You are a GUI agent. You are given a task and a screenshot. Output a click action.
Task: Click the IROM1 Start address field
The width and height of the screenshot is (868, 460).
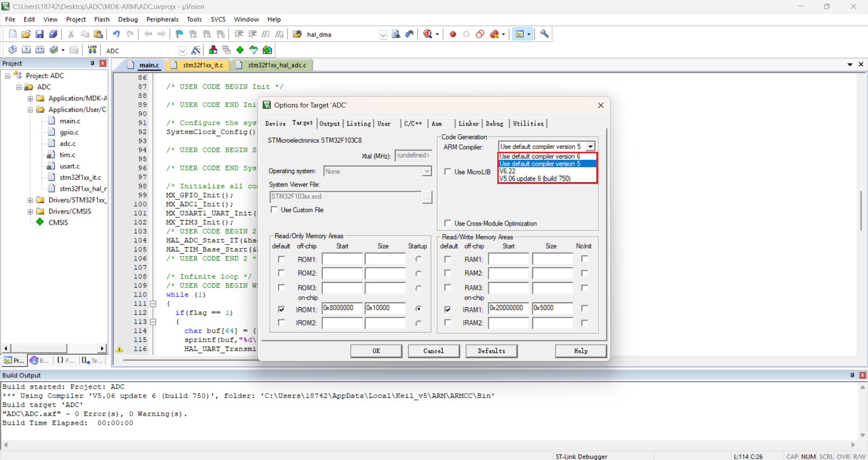coord(342,308)
